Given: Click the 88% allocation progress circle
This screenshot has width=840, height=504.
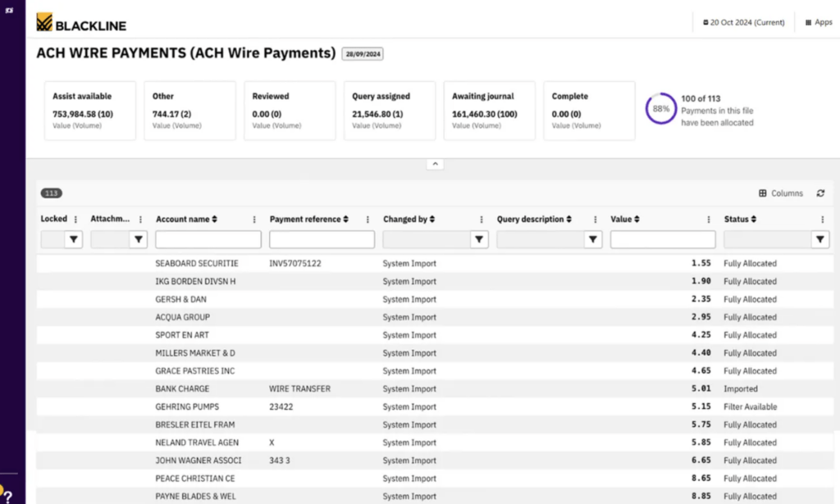Looking at the screenshot, I should [x=660, y=109].
